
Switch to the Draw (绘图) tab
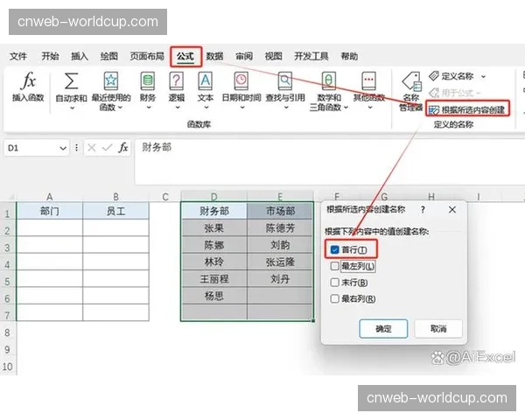click(x=108, y=56)
